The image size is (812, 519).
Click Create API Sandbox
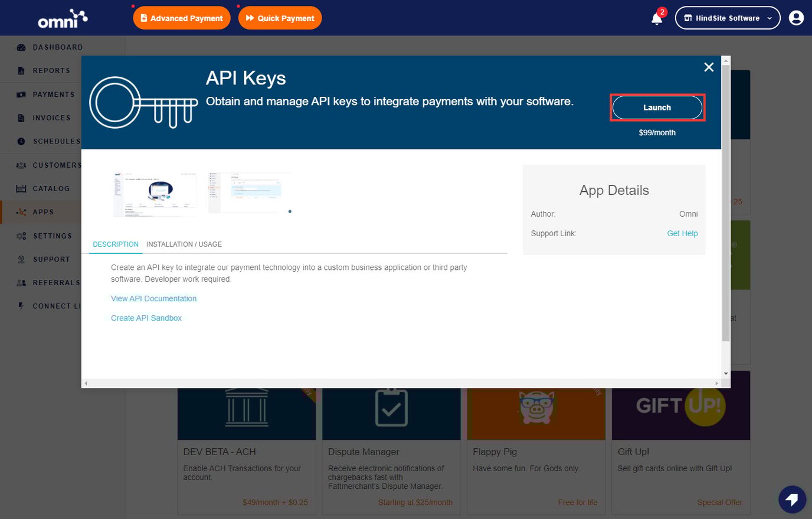tap(146, 318)
